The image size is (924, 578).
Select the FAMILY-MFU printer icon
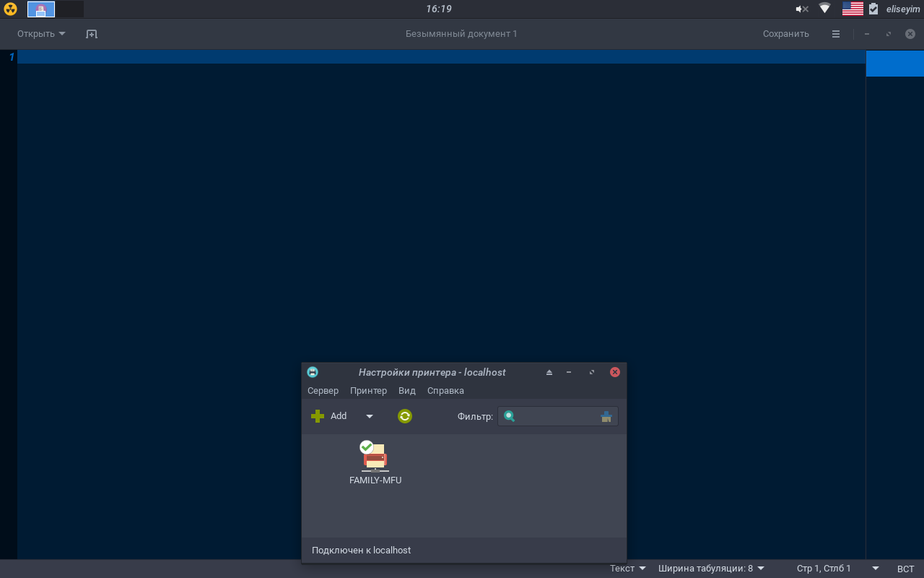point(375,457)
